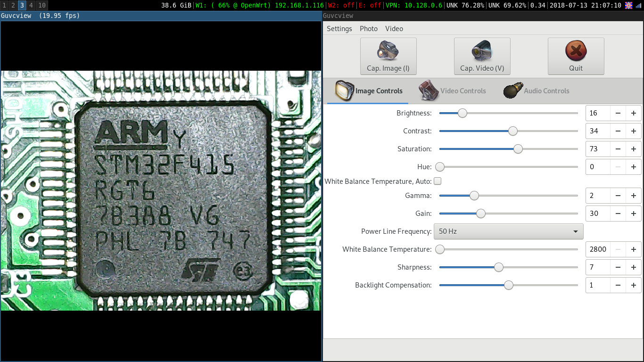Increase Saturation with the plus button
Image resolution: width=644 pixels, height=362 pixels.
[634, 149]
